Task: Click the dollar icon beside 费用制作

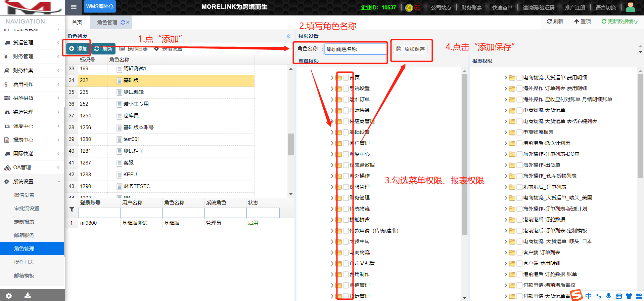Action: [x=6, y=84]
